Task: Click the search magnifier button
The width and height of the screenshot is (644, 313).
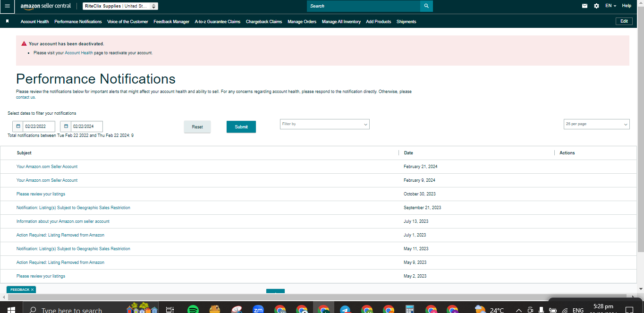Action: pos(426,6)
